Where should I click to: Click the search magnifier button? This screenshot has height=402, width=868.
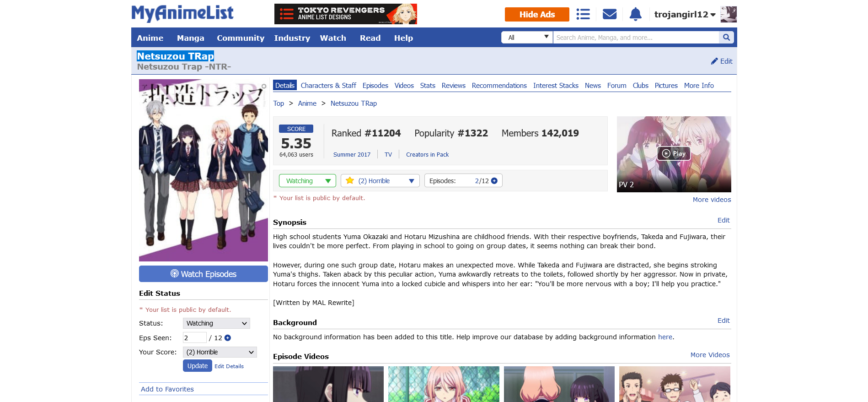coord(726,38)
